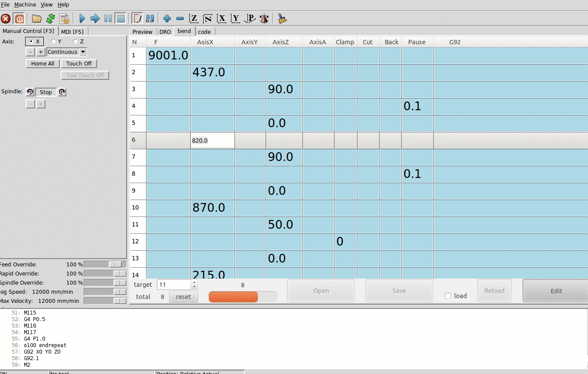The image size is (588, 374).
Task: Switch to the Preview tab
Action: 143,32
